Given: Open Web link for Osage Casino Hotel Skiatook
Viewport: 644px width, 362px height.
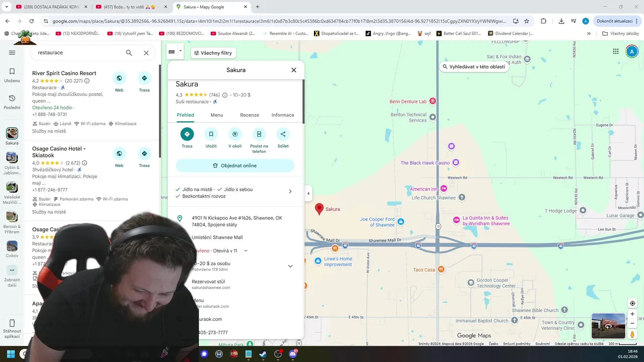Looking at the screenshot, I should pyautogui.click(x=119, y=153).
